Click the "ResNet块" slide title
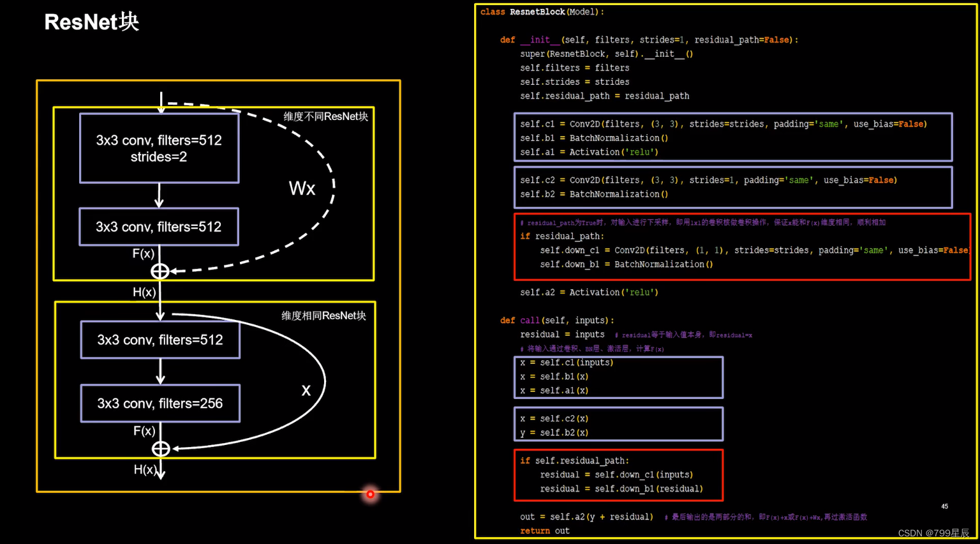The width and height of the screenshot is (980, 544). point(91,22)
